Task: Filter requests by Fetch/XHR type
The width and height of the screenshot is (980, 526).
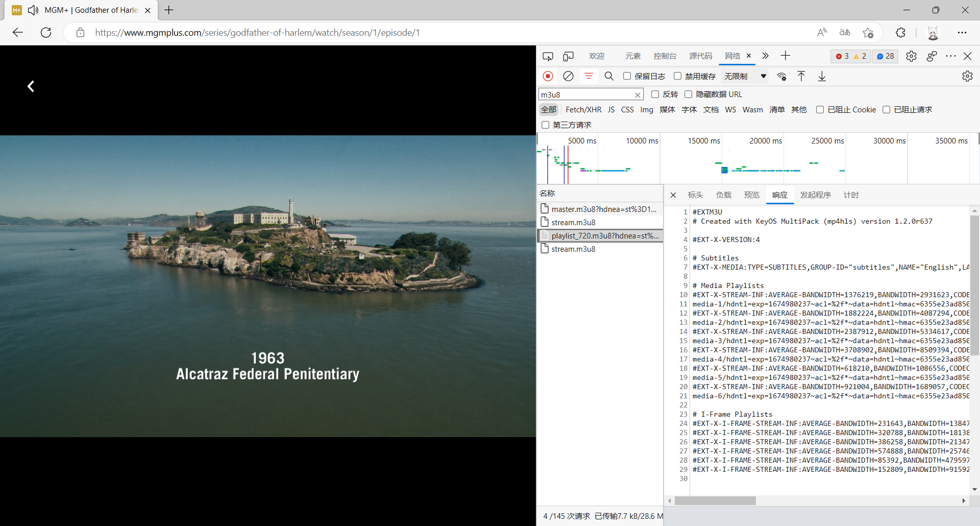Action: [583, 110]
